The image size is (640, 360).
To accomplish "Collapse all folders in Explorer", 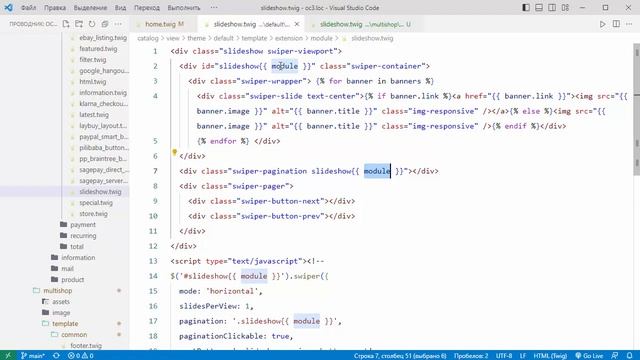I will pos(105,24).
